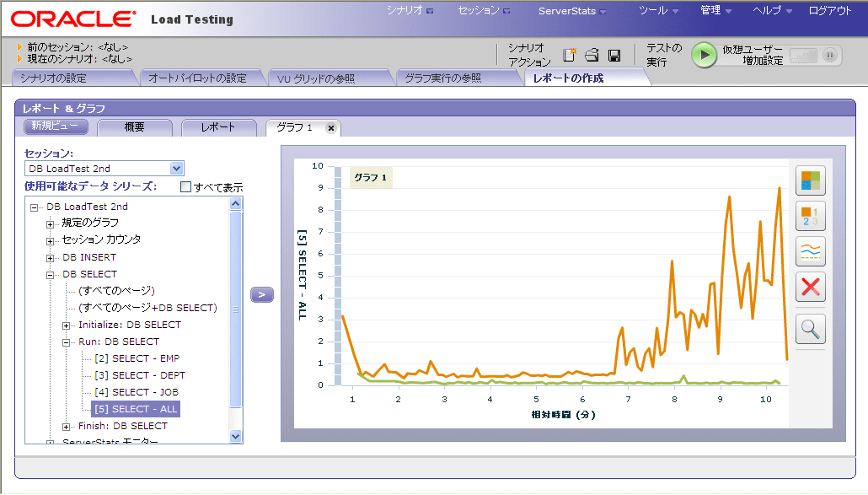Image resolution: width=868 pixels, height=495 pixels.
Task: Click scroll up arrow in series tree
Action: pyautogui.click(x=236, y=204)
